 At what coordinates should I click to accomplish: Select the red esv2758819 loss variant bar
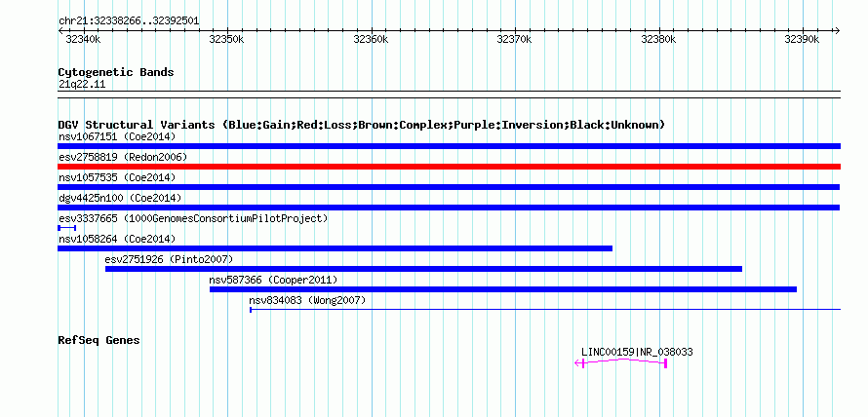coord(449,167)
